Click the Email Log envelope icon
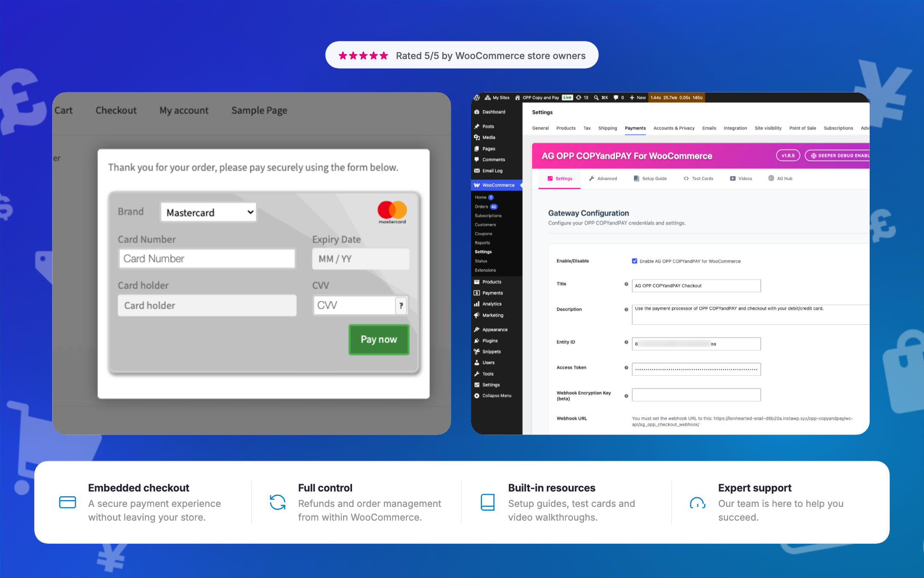Viewport: 924px width, 578px height. 477,170
